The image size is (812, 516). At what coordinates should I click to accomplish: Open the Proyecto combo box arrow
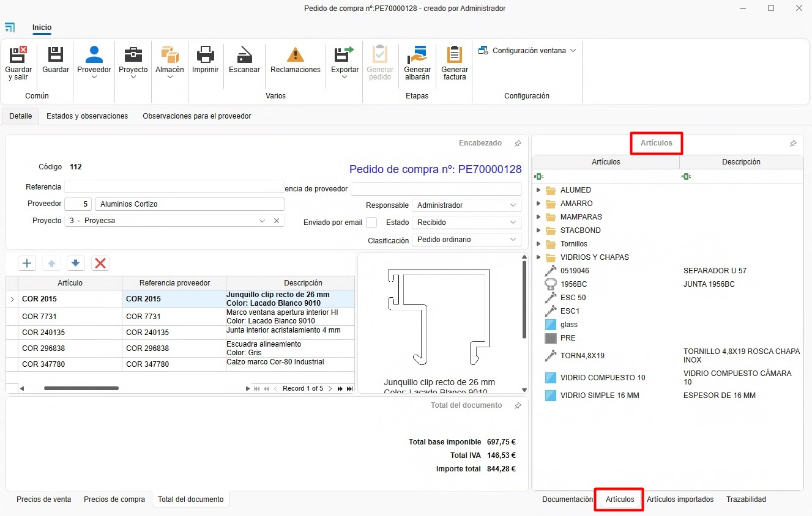(x=263, y=221)
